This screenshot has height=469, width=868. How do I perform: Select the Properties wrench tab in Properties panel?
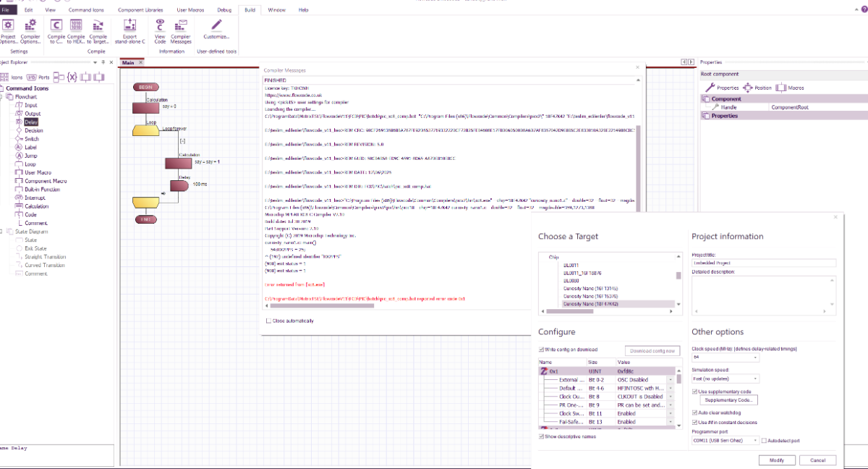(723, 88)
